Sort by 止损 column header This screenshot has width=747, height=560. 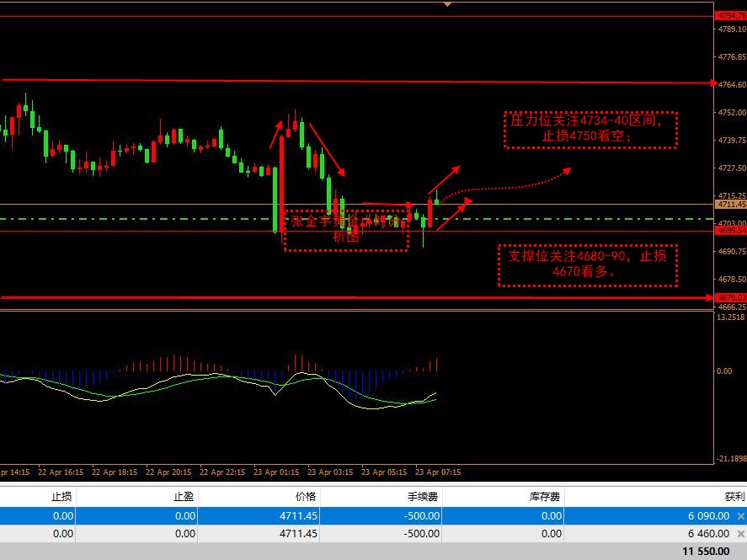tap(61, 497)
